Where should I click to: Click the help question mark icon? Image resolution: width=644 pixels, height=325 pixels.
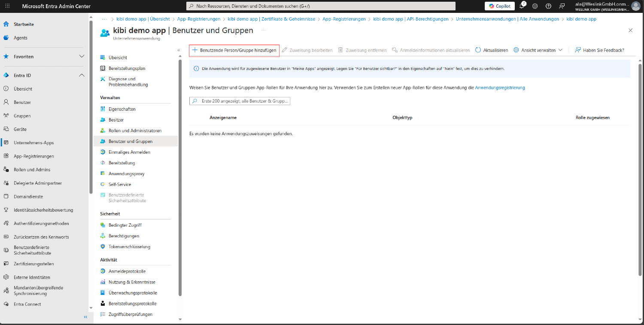tap(548, 6)
